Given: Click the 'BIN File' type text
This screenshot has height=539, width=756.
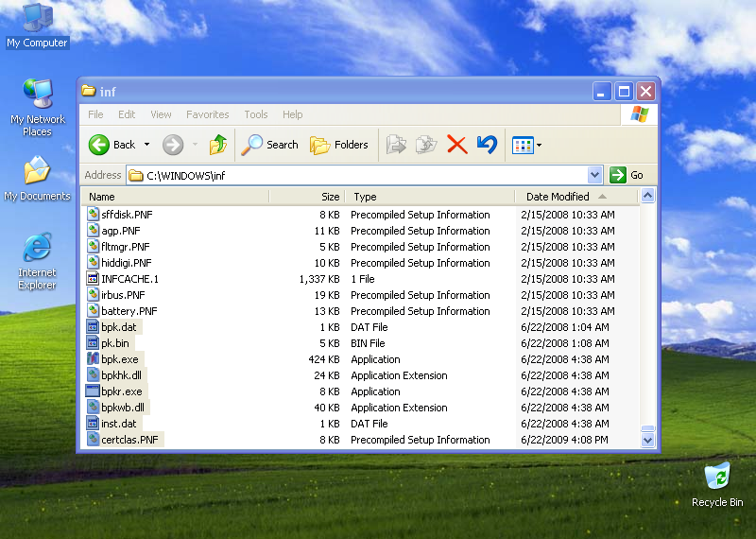Looking at the screenshot, I should coord(368,343).
